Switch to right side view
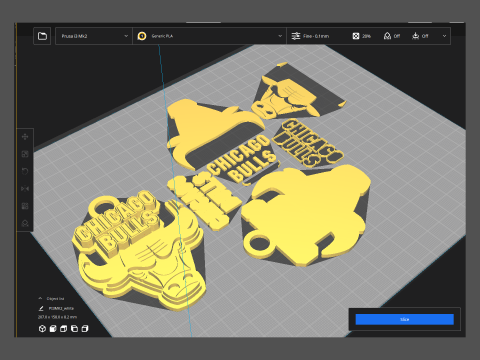The width and height of the screenshot is (480, 360). [x=85, y=329]
